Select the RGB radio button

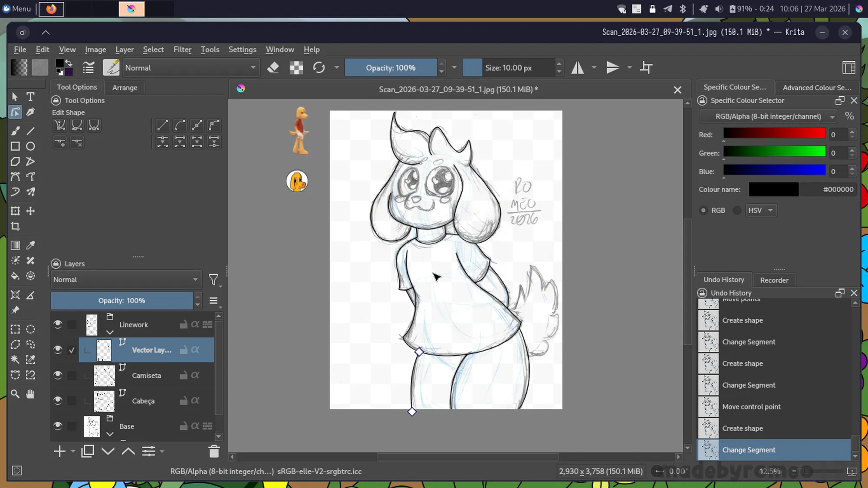click(x=704, y=211)
